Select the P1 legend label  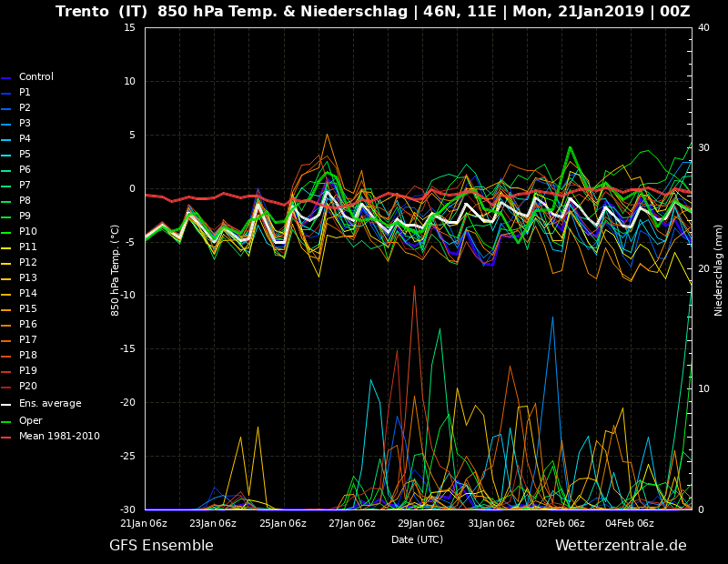pyautogui.click(x=25, y=93)
